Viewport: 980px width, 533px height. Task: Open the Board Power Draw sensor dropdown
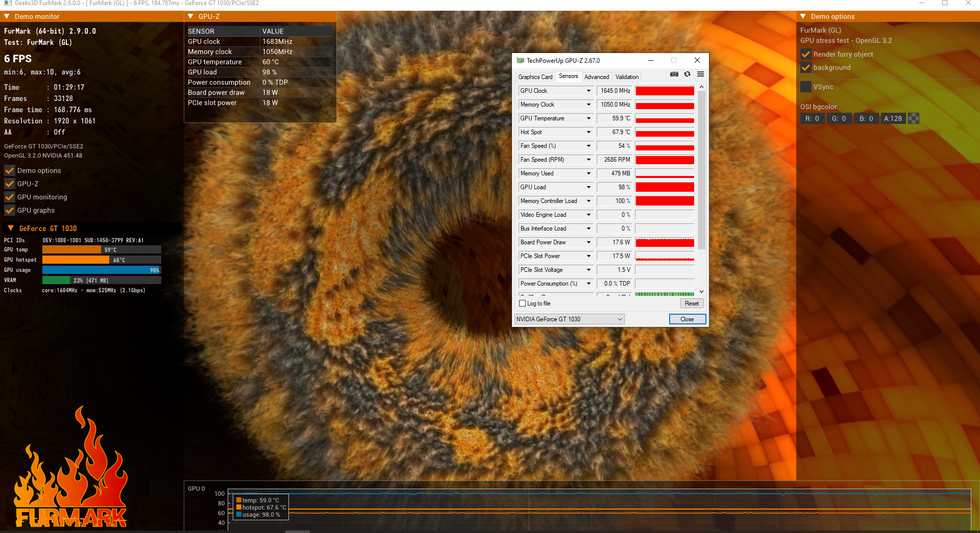589,242
